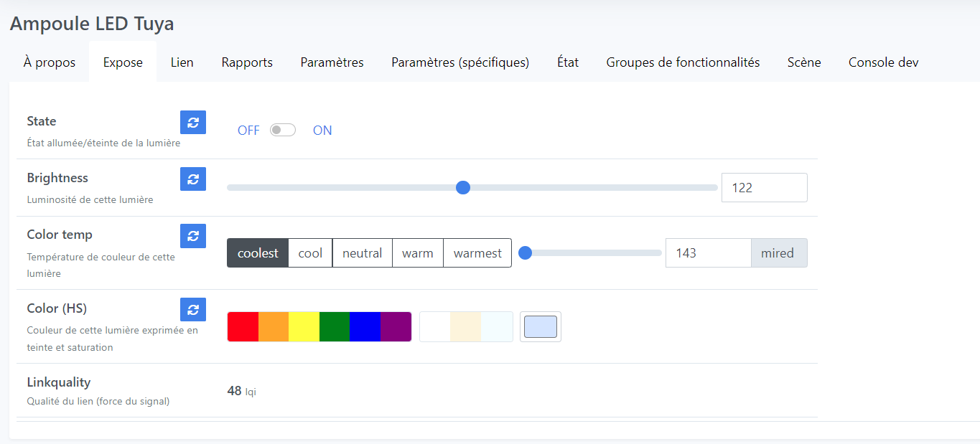The image size is (980, 444).
Task: Pick the green color swatch
Action: (x=335, y=327)
